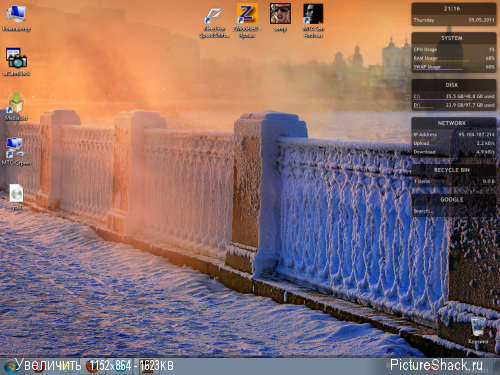Screen dimensions: 500x375
Task: Click the Upload speed row
Action: pyautogui.click(x=454, y=143)
